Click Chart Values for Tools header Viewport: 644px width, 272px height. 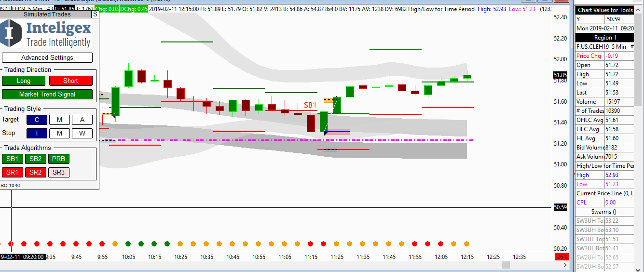coord(604,10)
